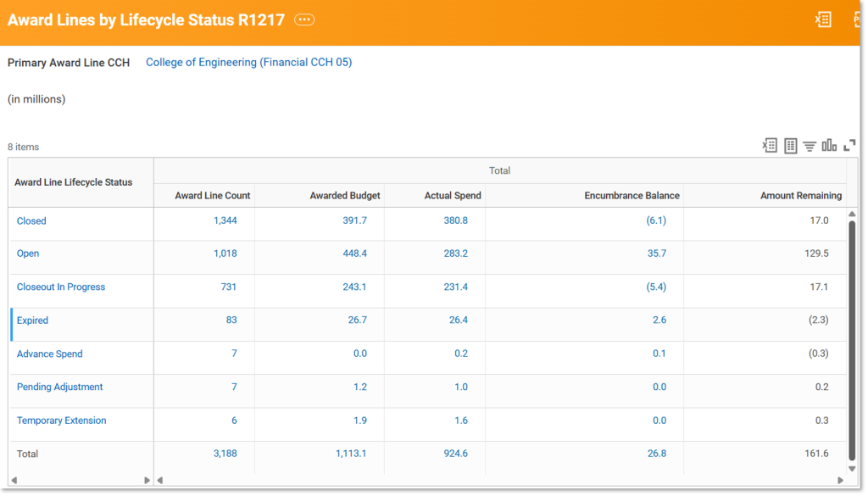Export report to Excel from the orange header
This screenshot has height=496, width=868.
tap(822, 19)
